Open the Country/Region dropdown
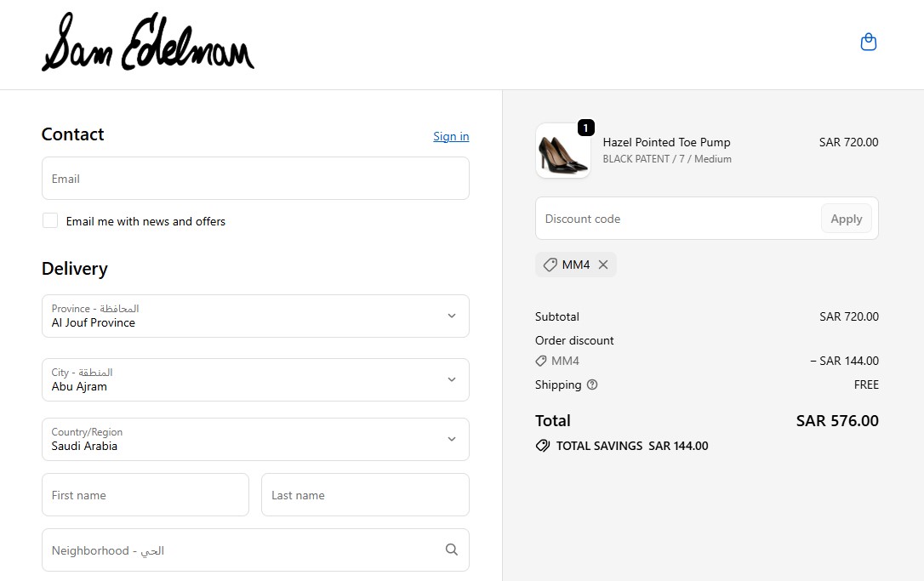Viewport: 924px width, 581px height. pos(255,439)
